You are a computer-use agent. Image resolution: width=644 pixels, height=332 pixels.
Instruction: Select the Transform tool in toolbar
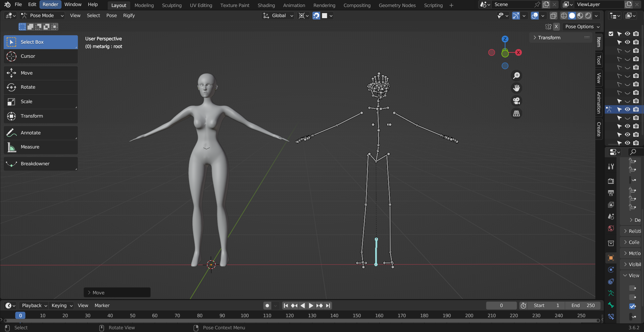41,116
